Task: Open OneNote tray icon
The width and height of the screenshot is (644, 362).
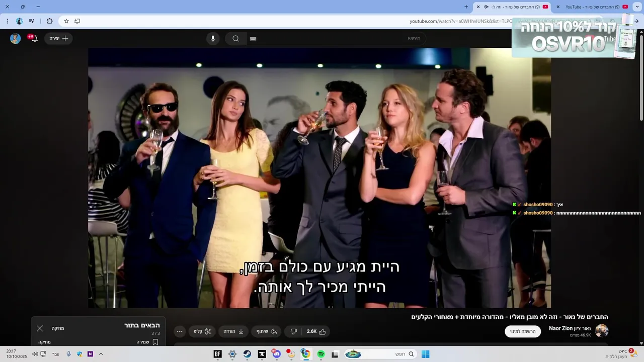Action: tap(90, 354)
